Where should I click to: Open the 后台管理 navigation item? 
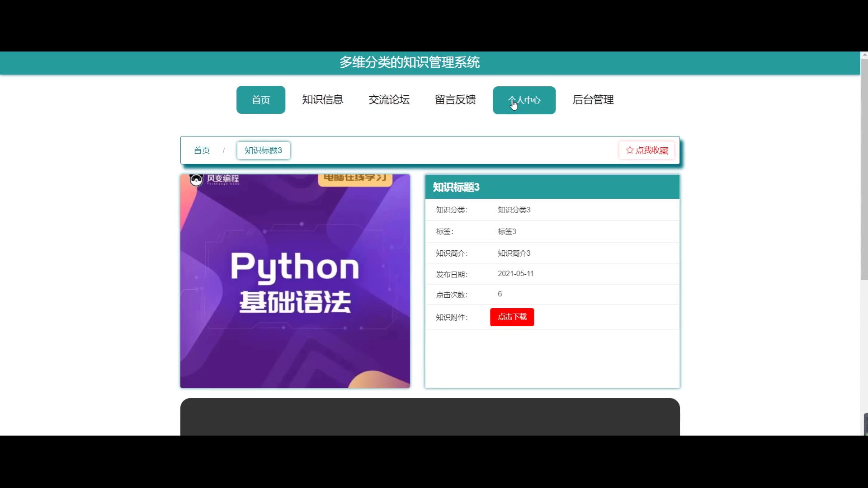click(593, 100)
